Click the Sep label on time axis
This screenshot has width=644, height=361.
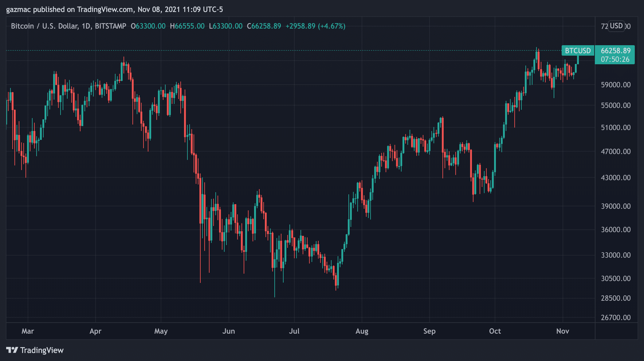pos(429,331)
